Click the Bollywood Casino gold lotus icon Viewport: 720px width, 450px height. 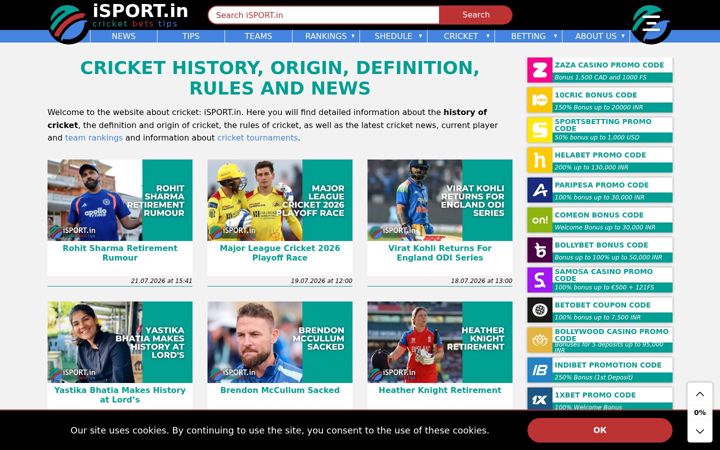[x=540, y=340]
